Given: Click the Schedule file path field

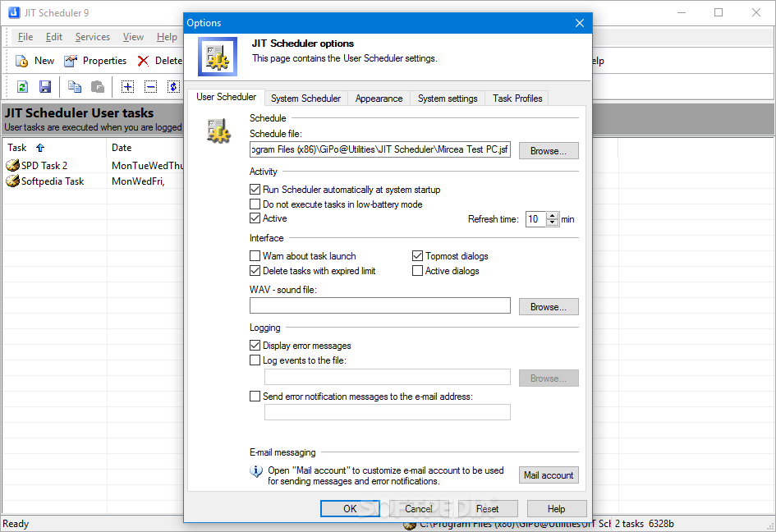Looking at the screenshot, I should pos(380,149).
